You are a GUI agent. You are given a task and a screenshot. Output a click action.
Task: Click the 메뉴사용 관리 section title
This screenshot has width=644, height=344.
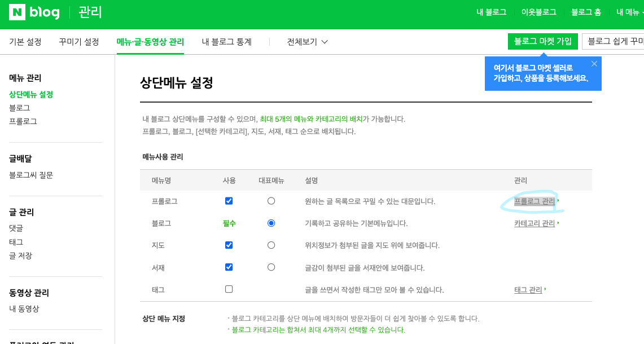(163, 157)
